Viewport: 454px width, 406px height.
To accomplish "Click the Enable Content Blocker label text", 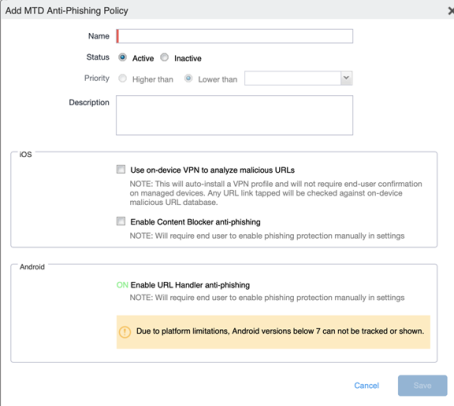I will 195,222.
